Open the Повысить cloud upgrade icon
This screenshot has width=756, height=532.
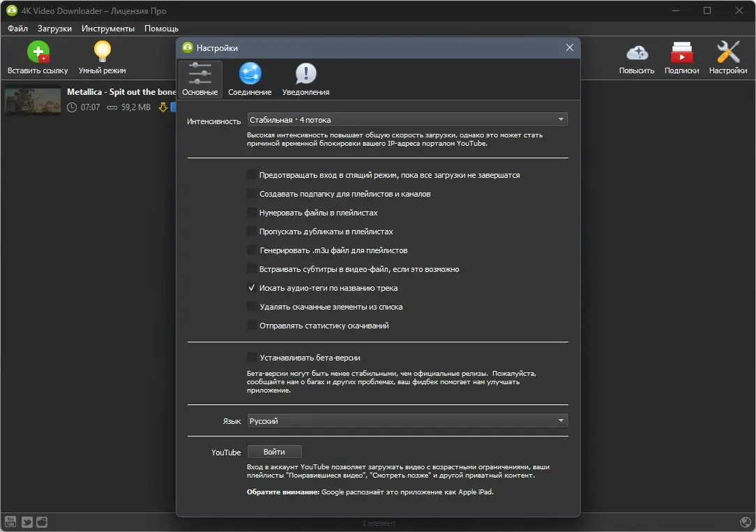click(637, 52)
